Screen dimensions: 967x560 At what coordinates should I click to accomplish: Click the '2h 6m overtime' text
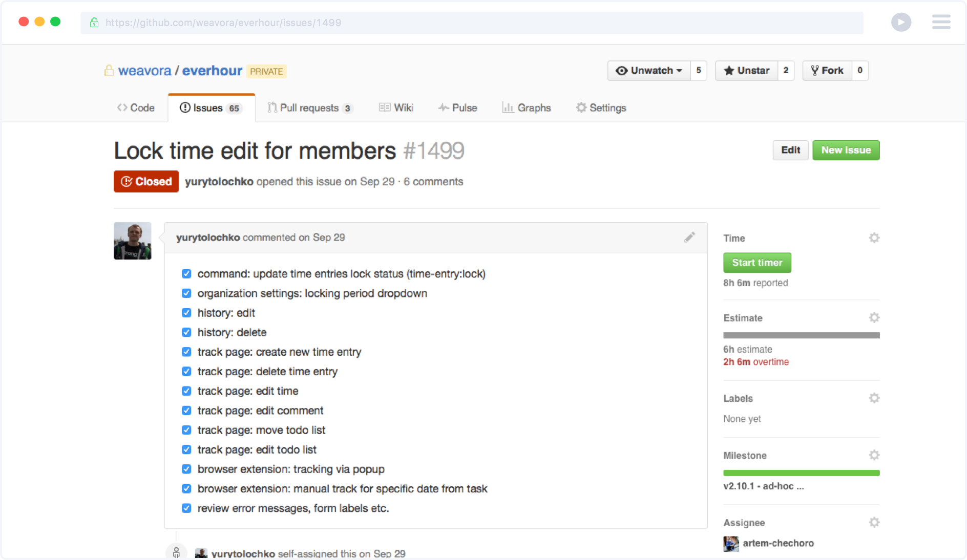point(756,362)
